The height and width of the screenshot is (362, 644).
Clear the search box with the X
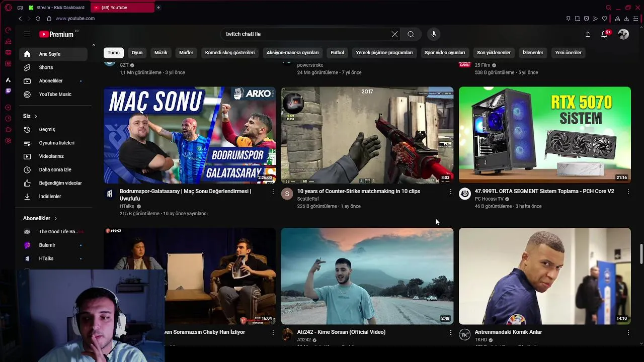pos(394,34)
